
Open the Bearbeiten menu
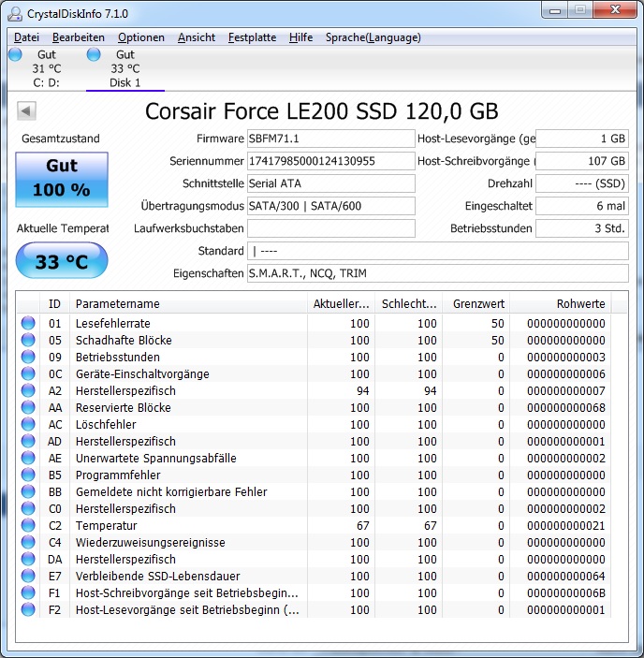[x=78, y=37]
